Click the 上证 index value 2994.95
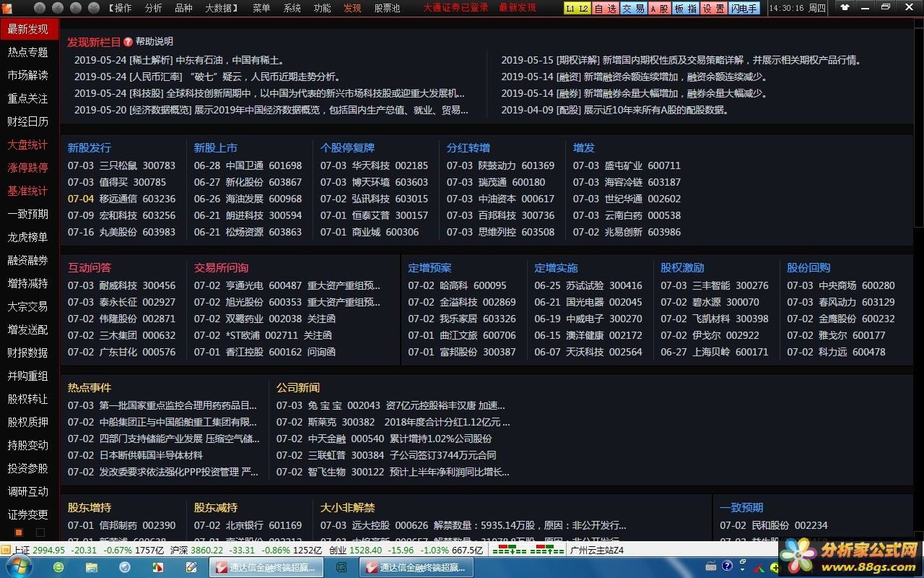 pyautogui.click(x=48, y=551)
